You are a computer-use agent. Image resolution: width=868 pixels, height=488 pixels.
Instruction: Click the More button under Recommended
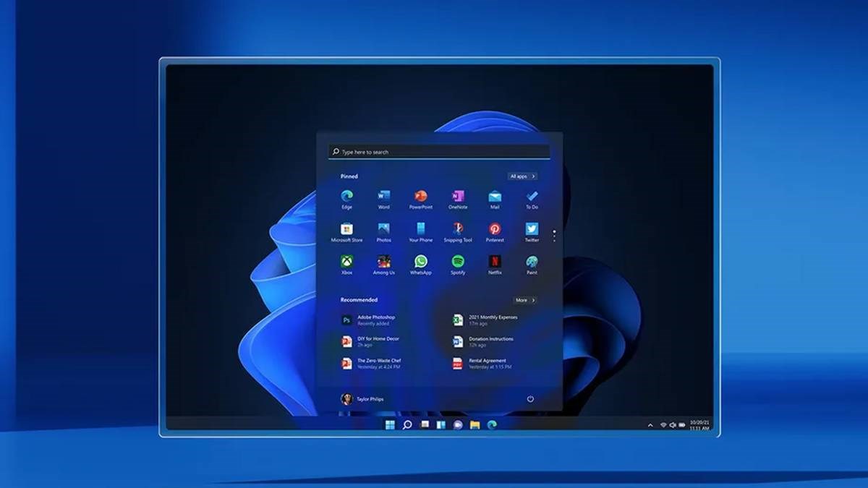pos(525,300)
